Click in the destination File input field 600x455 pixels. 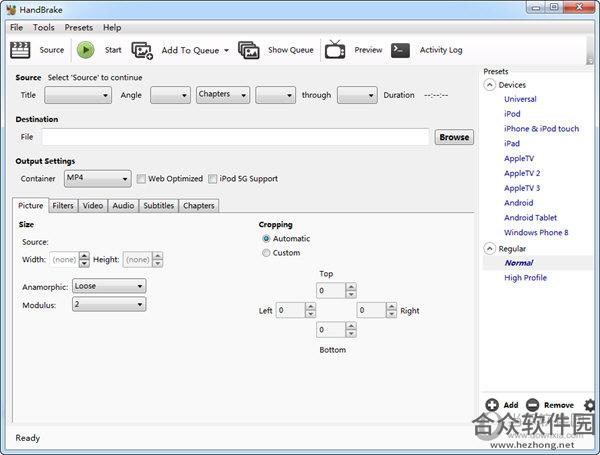tap(235, 137)
